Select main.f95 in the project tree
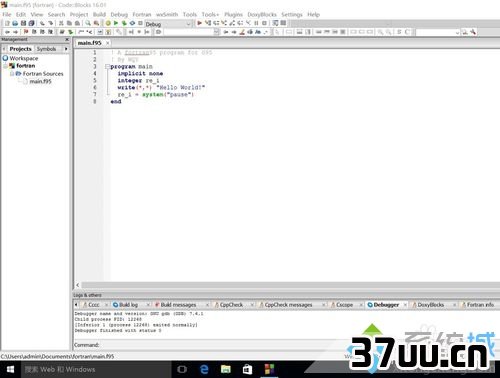 40,81
